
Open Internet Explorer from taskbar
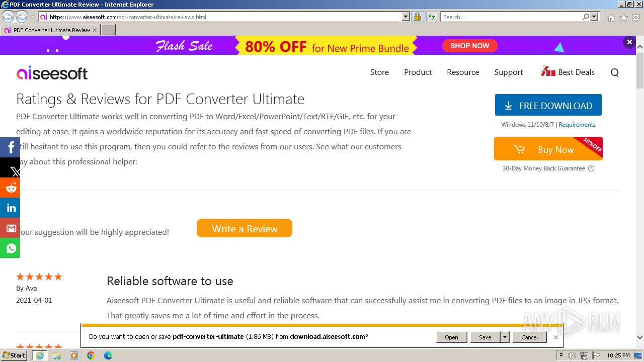tap(40, 355)
